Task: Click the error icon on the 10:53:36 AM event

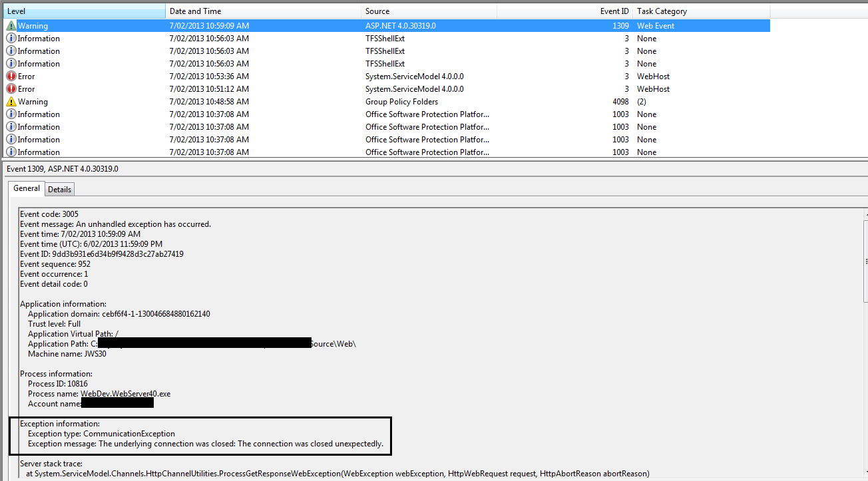Action: (x=11, y=77)
